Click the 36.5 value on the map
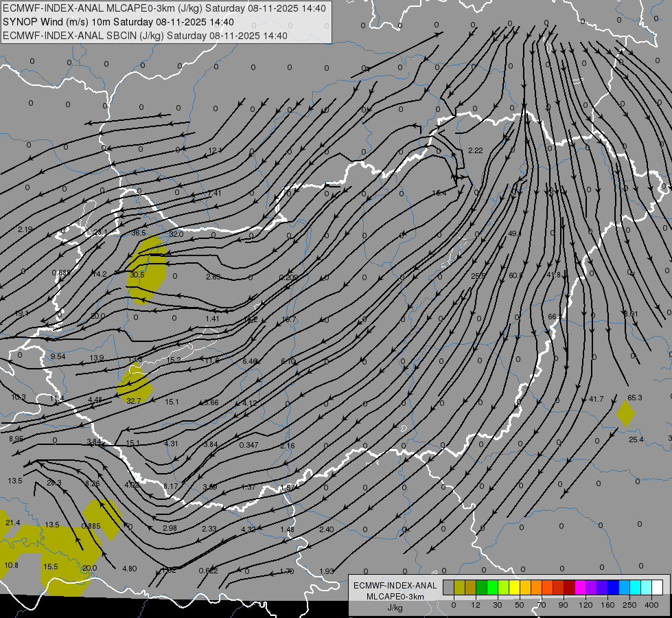Image resolution: width=672 pixels, height=618 pixels. 139,233
